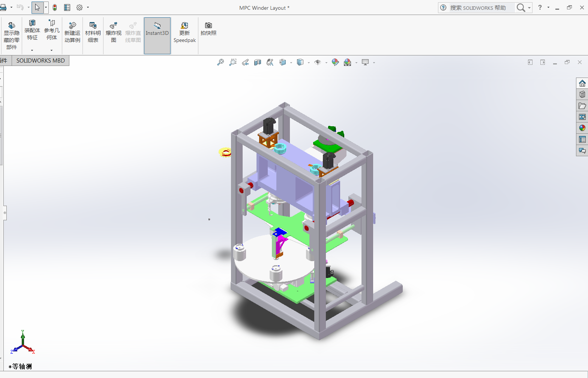Open the Options gear icon
The height and width of the screenshot is (378, 588).
79,7
